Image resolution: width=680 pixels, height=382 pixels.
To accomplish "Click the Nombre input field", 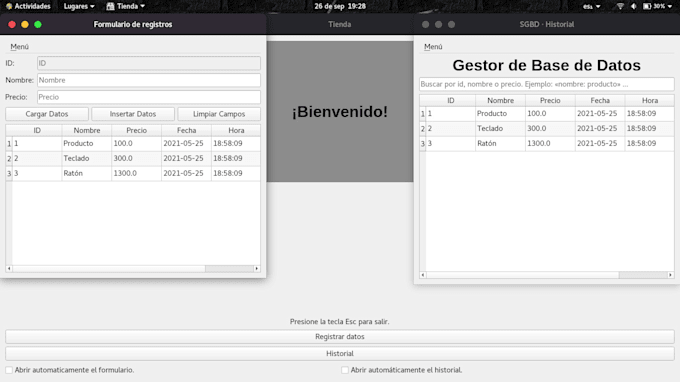I will coord(149,80).
